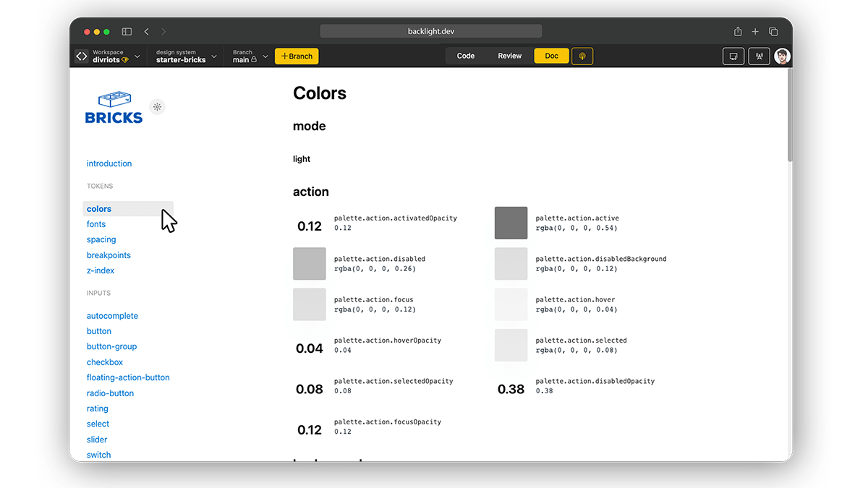This screenshot has height=488, width=868.
Task: Open the floating-action-button sidebar link
Action: pos(128,377)
